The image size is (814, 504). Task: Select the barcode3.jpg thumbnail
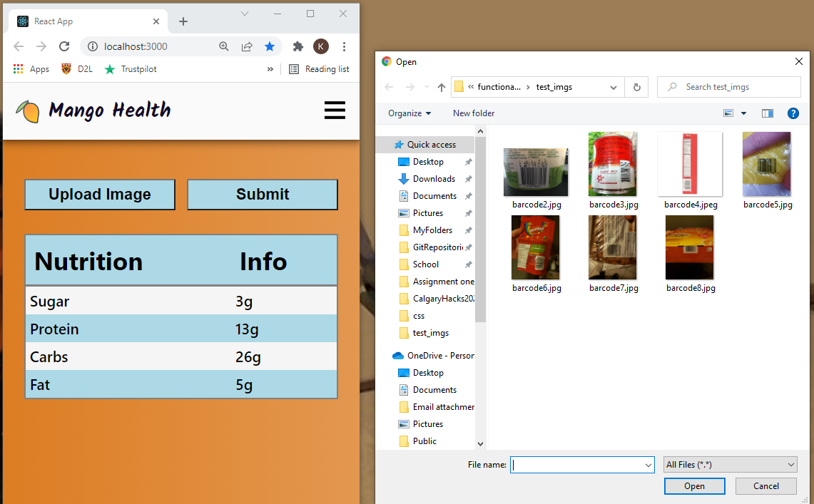click(613, 164)
